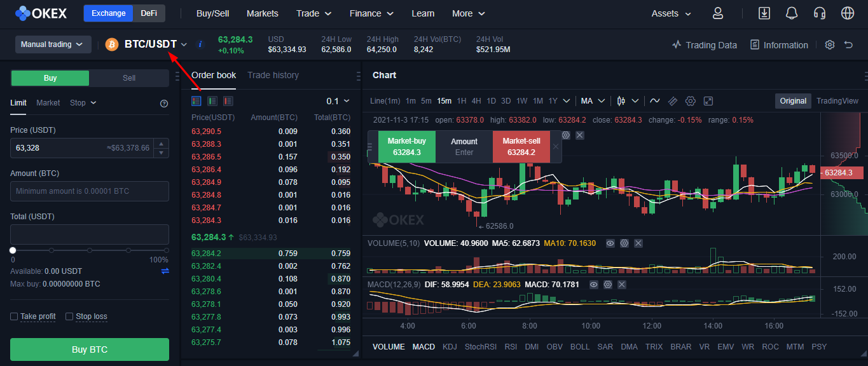Click the revert arrow beside the layout gear
This screenshot has width=868, height=366.
[x=848, y=44]
